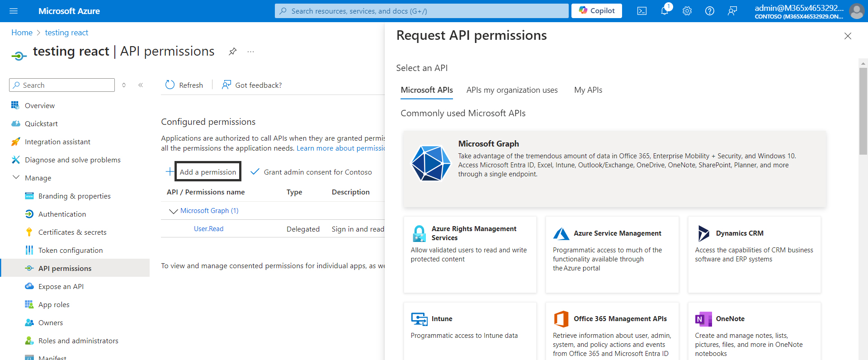Click the sidebar Search field
The width and height of the screenshot is (868, 360).
click(62, 85)
